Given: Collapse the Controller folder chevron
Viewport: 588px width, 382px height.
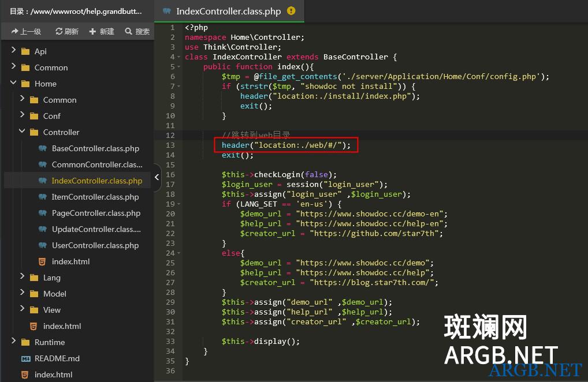Looking at the screenshot, I should click(22, 132).
